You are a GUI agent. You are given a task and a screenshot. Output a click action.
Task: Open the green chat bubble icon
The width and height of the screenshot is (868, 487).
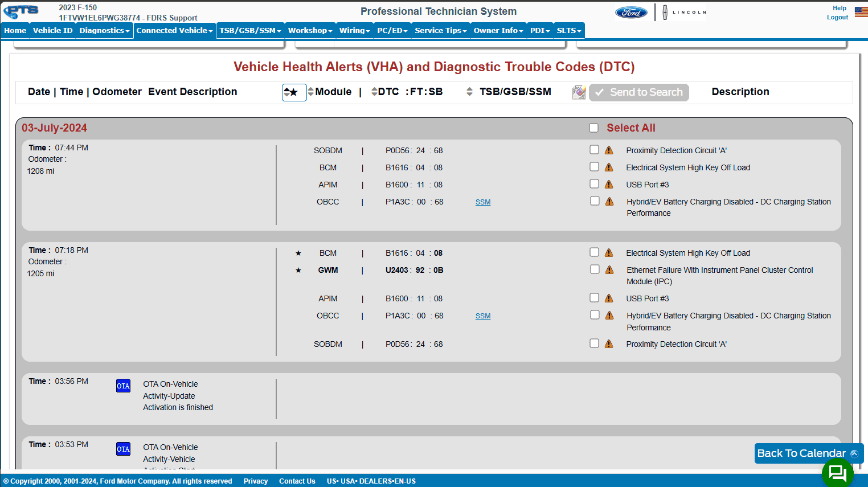[837, 472]
